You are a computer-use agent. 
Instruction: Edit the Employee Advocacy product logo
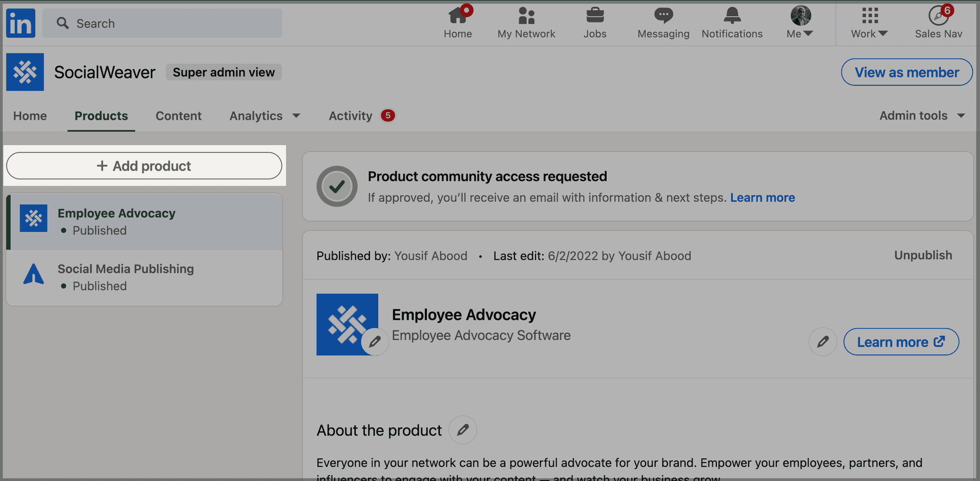coord(375,342)
